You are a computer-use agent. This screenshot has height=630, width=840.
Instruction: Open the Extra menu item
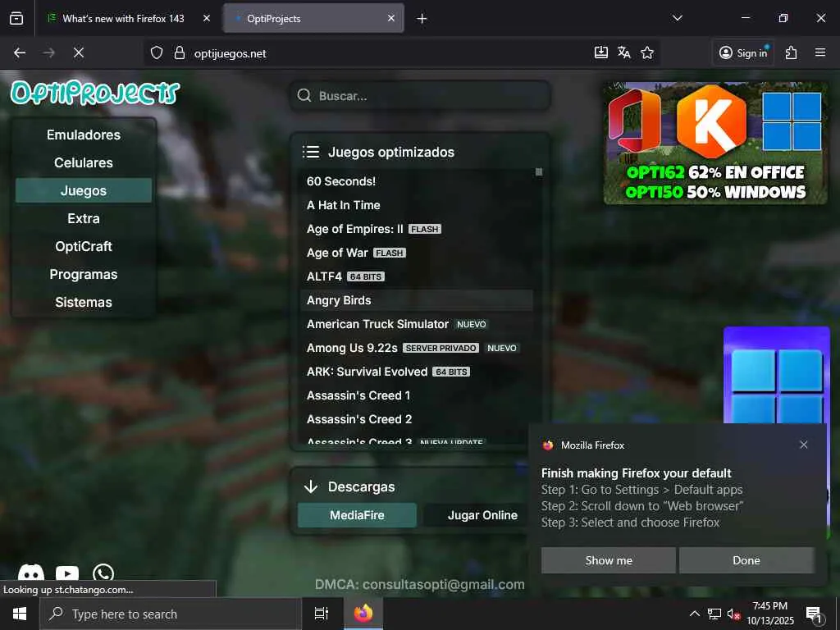(x=84, y=218)
